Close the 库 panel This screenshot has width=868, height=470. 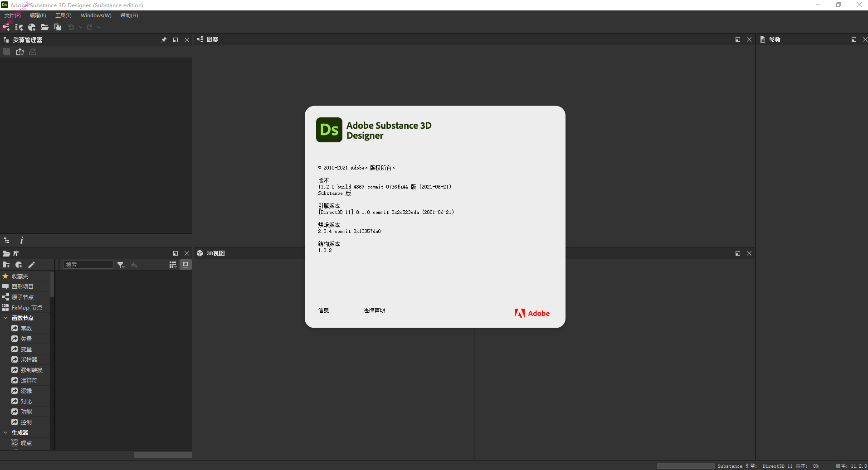pos(187,253)
